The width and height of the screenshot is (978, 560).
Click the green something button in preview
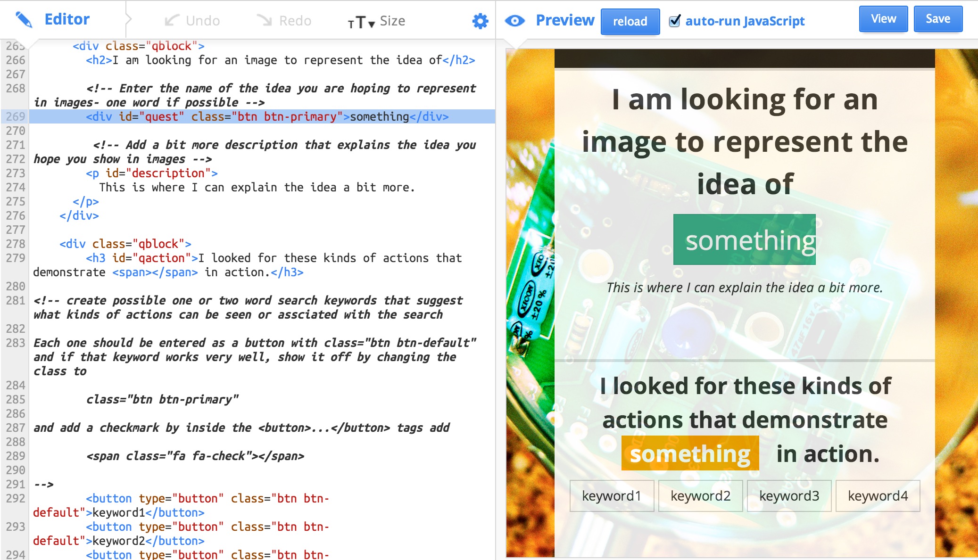(x=744, y=239)
